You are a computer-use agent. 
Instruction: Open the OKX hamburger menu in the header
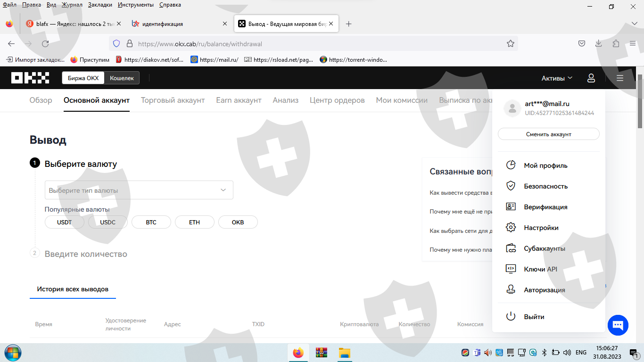(620, 78)
